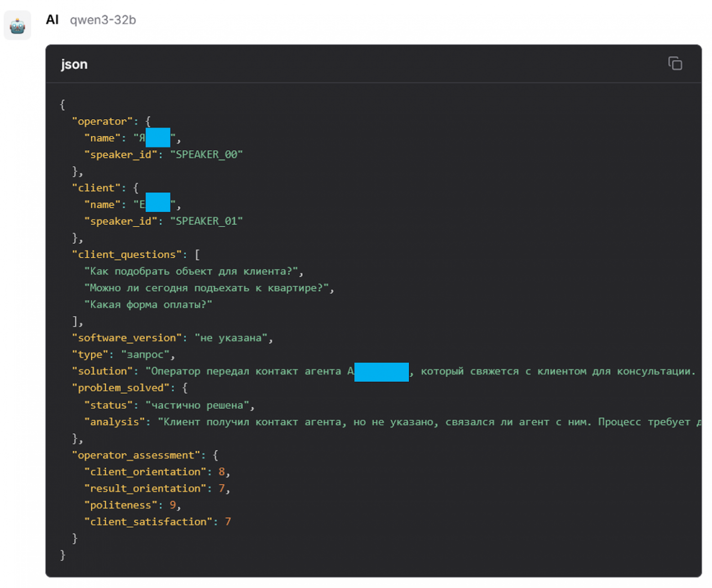Screen dimensions: 712x588
Task: Select the politeness value 9
Action: coord(173,505)
